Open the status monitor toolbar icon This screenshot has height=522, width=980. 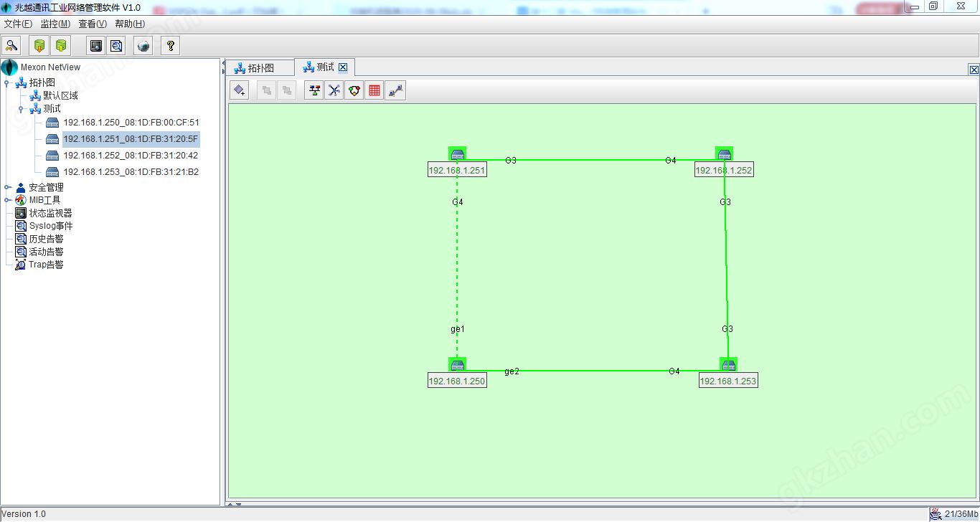(96, 46)
